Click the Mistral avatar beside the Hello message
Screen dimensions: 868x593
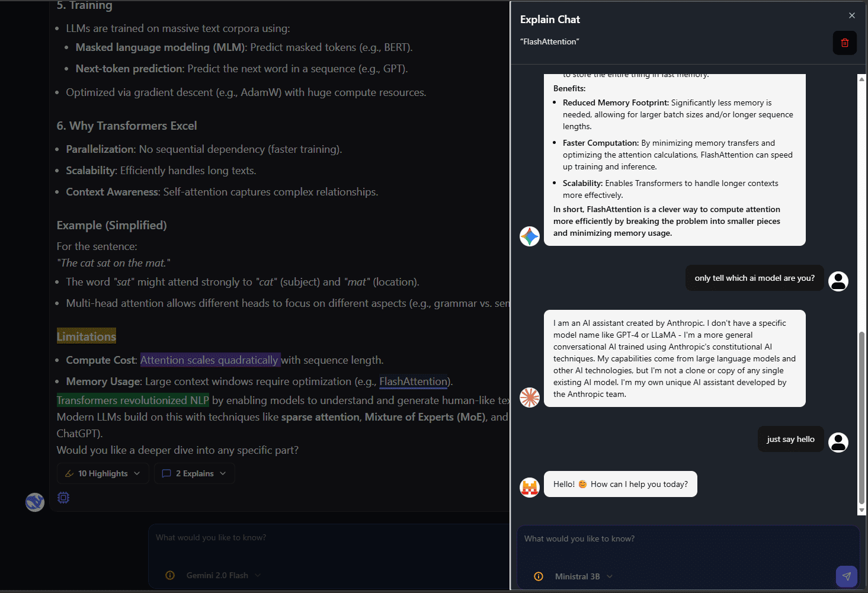click(x=529, y=486)
